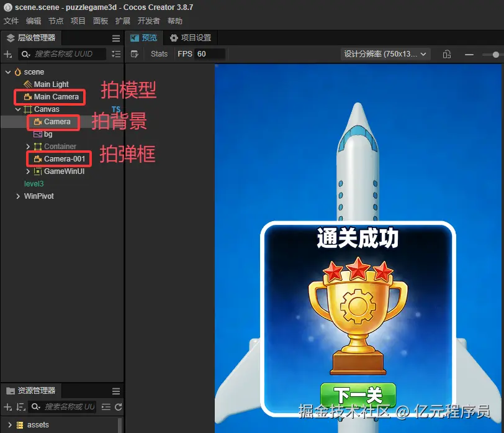504x433 pixels.
Task: Focus the hierarchy search name or UUID field
Action: [x=62, y=54]
